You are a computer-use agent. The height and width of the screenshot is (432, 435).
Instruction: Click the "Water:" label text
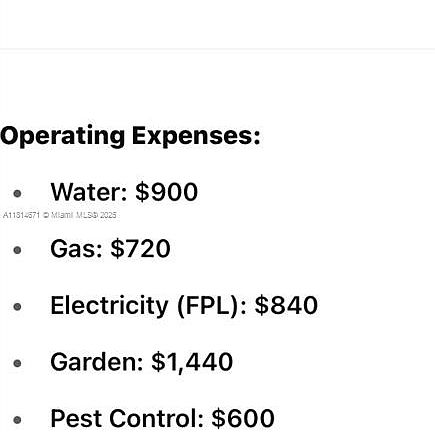point(89,192)
